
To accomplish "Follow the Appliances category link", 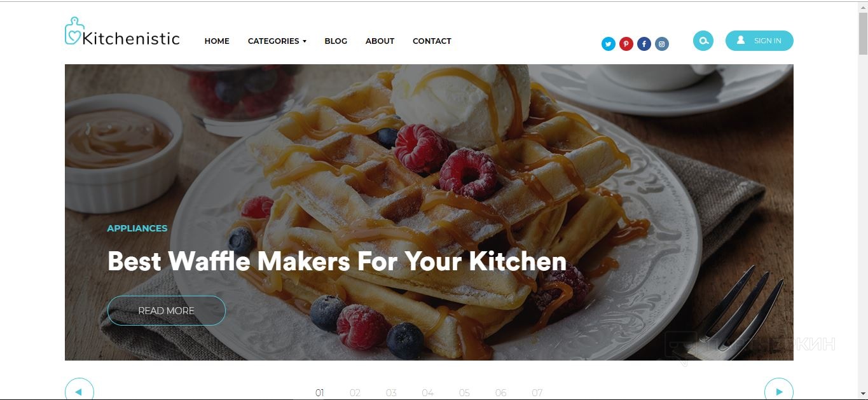I will (137, 228).
